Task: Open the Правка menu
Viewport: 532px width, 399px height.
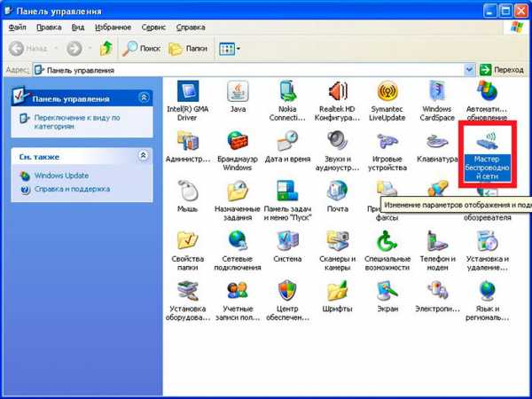Action: click(49, 27)
